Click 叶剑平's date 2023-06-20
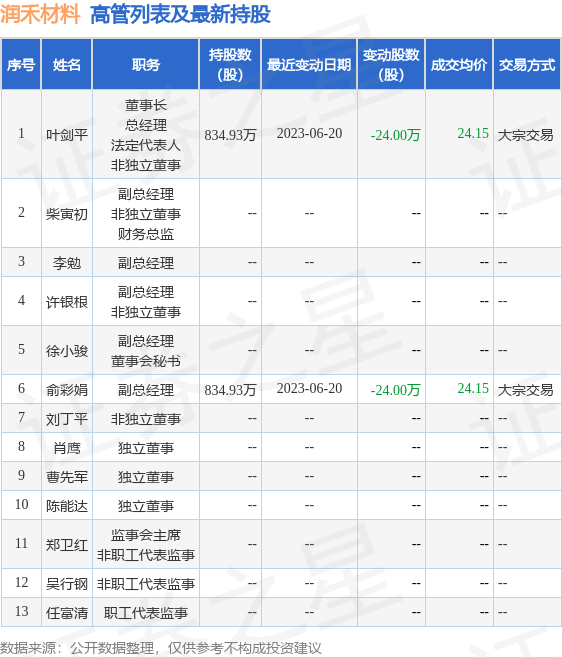 tap(309, 133)
